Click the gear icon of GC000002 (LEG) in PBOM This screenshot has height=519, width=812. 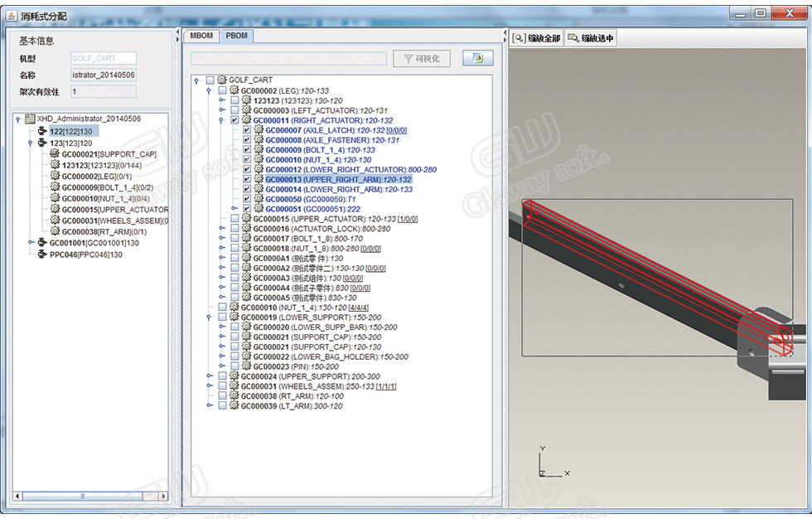coord(234,90)
